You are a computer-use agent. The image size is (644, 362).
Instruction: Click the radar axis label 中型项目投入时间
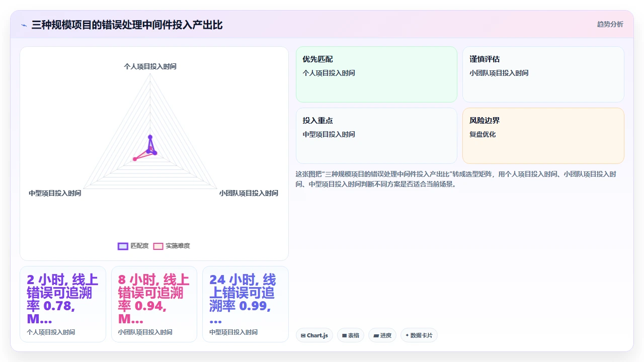pyautogui.click(x=55, y=193)
